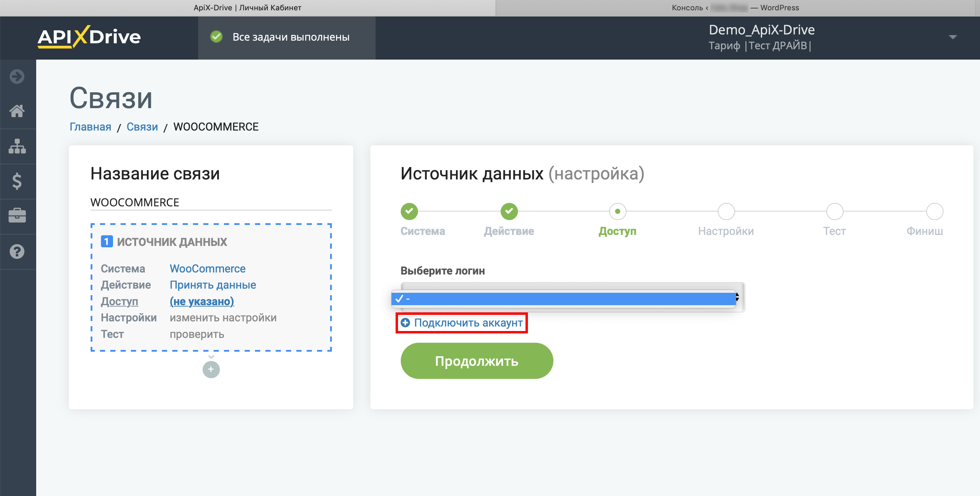Click the Продолжить button
The height and width of the screenshot is (496, 980).
click(477, 361)
